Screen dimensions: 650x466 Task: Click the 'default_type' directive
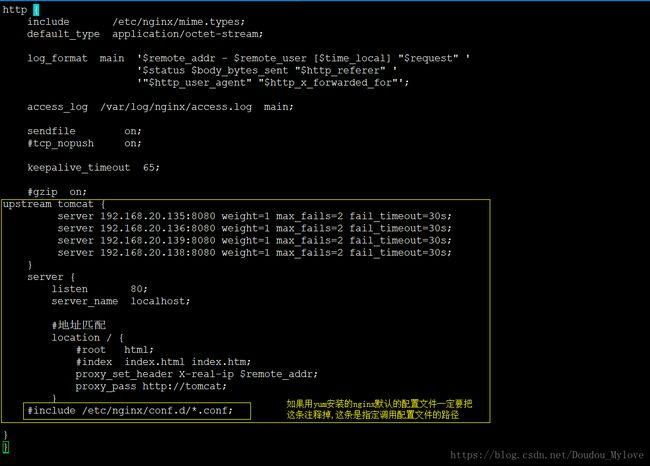tap(63, 34)
